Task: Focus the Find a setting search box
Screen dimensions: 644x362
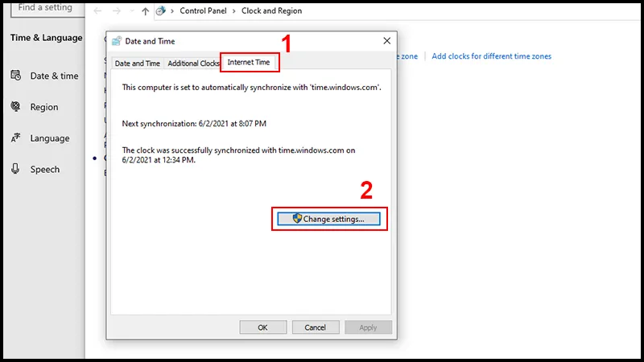Action: (x=48, y=8)
